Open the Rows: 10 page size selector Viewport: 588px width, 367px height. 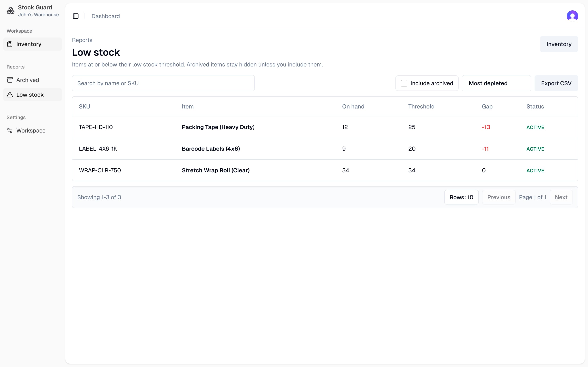tap(461, 197)
